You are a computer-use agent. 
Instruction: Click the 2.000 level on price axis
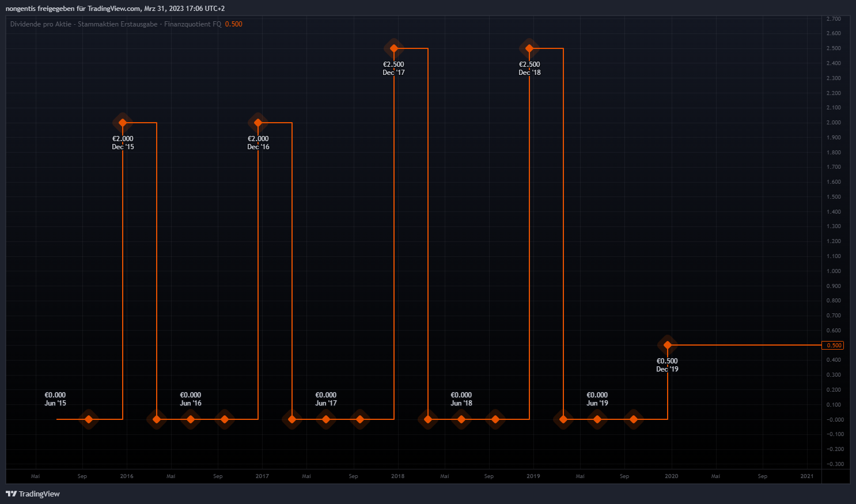tap(834, 123)
